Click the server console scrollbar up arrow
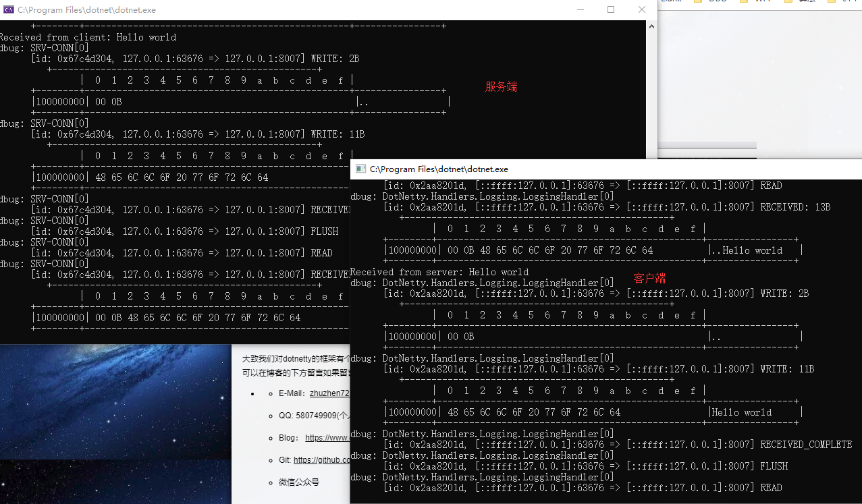 tap(651, 26)
